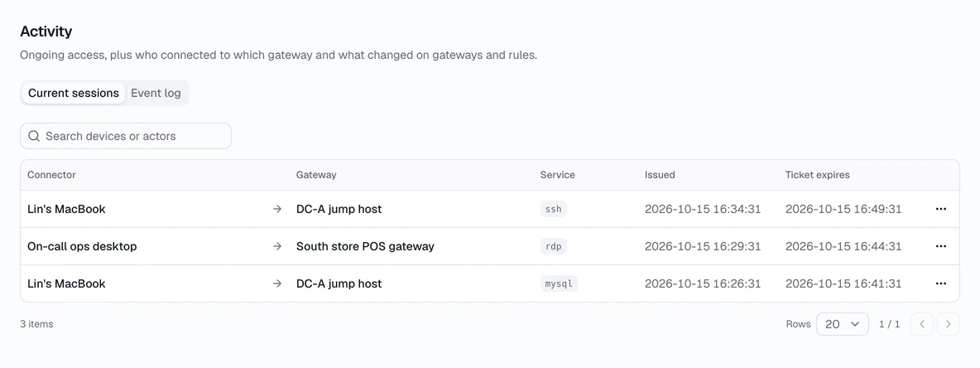Go to the previous page arrow
This screenshot has width=980, height=368.
coord(922,324)
